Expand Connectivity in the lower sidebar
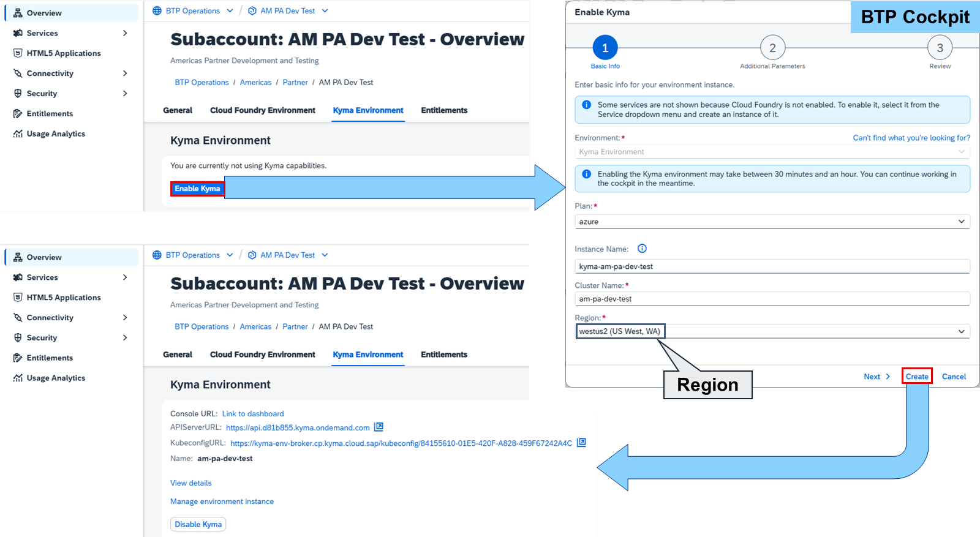This screenshot has width=980, height=537. click(125, 318)
